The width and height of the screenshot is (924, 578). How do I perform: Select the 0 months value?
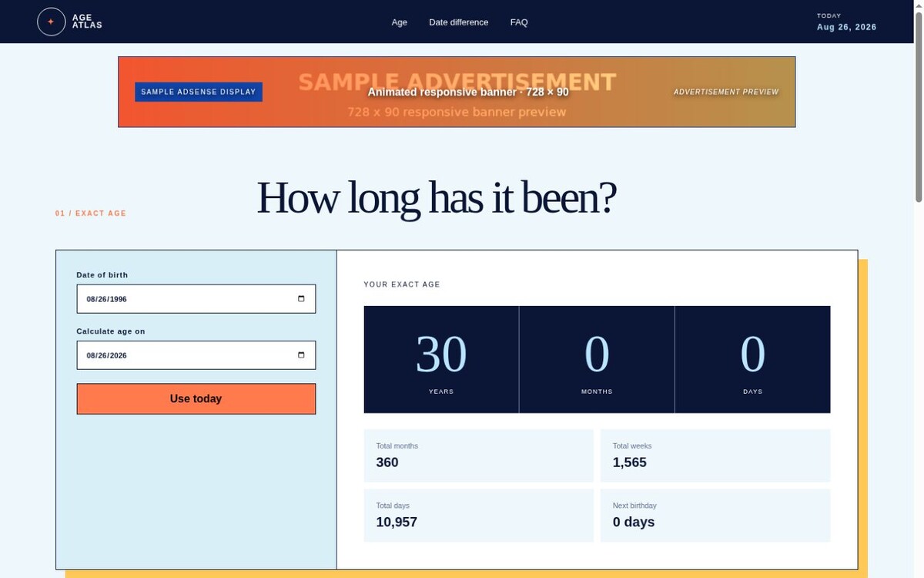click(597, 355)
